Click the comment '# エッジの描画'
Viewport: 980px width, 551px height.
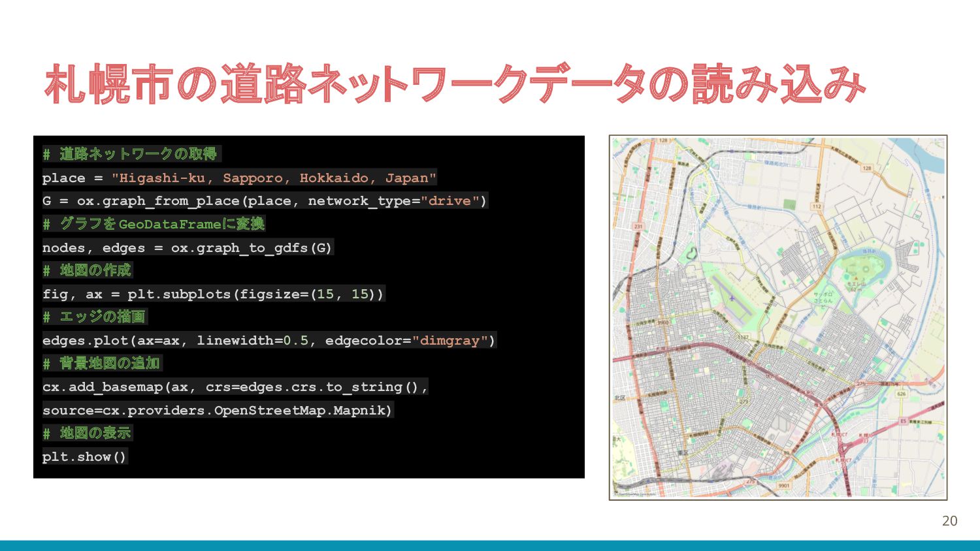pyautogui.click(x=94, y=317)
